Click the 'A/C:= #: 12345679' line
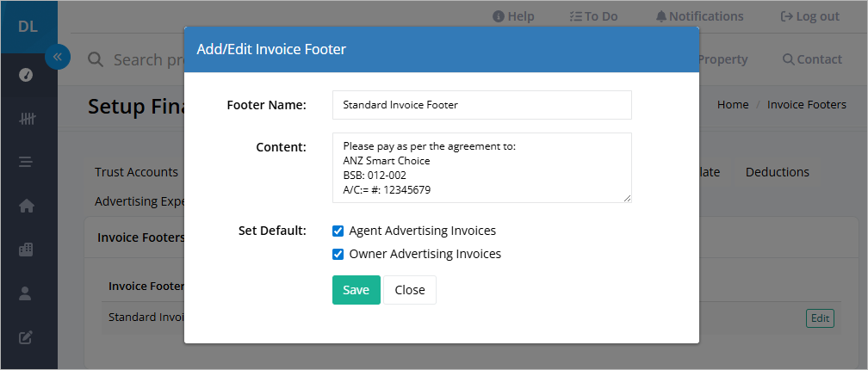Viewport: 868px width, 370px height. (387, 189)
